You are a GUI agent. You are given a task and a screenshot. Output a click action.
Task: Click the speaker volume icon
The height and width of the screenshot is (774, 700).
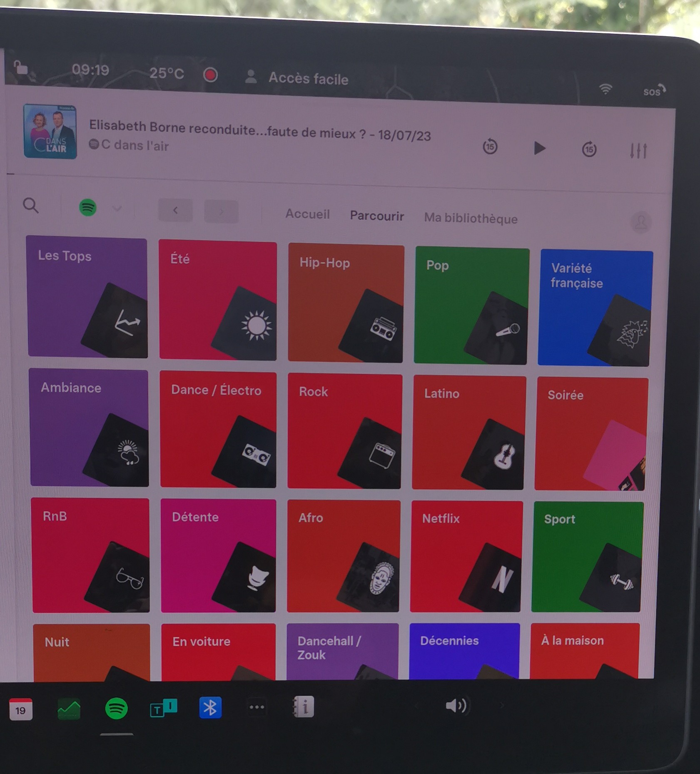[457, 705]
